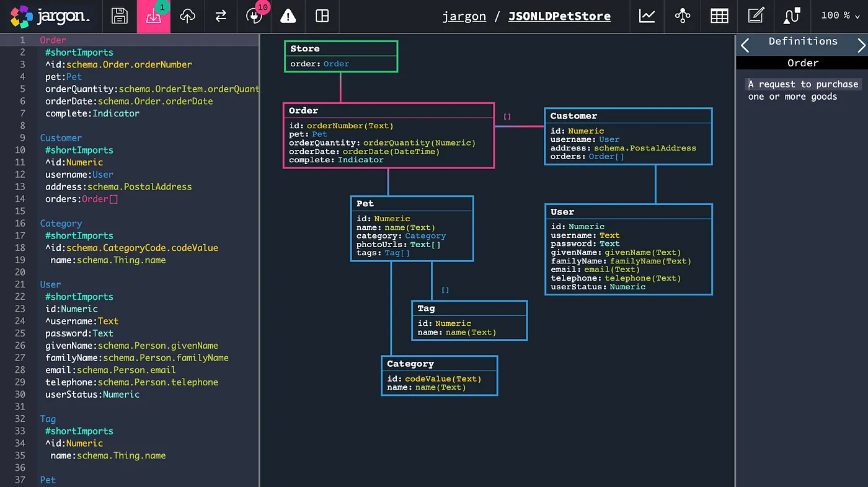Switch to the Definitions panel header

click(803, 41)
